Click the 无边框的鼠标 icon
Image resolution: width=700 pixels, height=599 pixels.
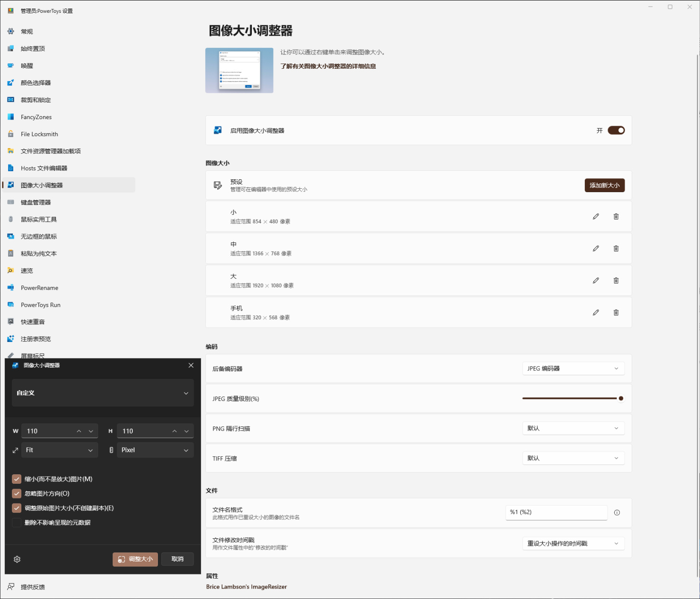click(10, 236)
